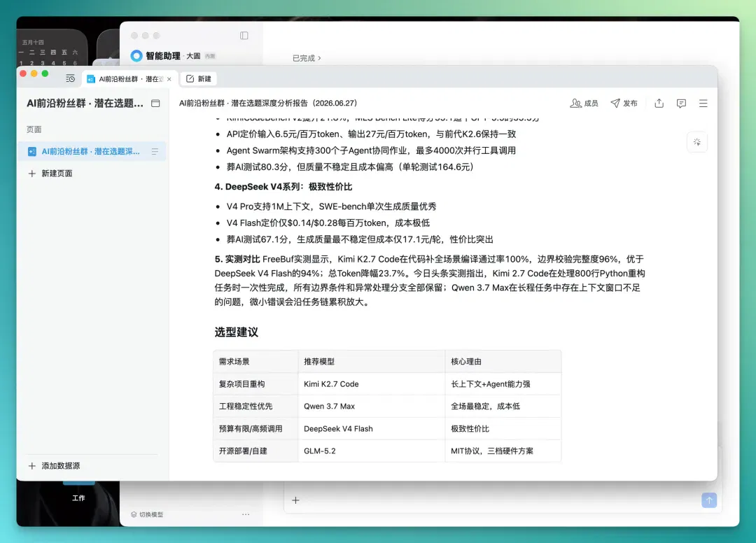Open 成员 members panel
Viewport: 756px width, 543px height.
[x=584, y=103]
